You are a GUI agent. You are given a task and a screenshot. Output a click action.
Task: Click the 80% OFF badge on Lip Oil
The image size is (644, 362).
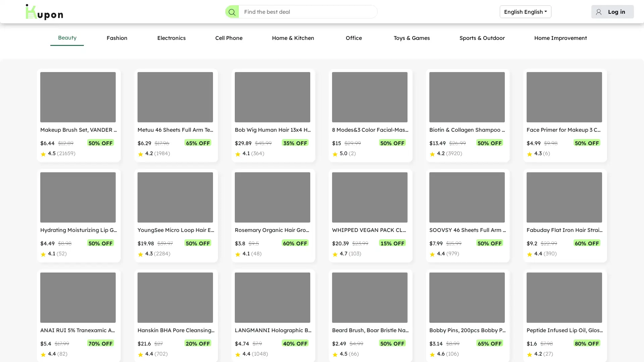(587, 343)
